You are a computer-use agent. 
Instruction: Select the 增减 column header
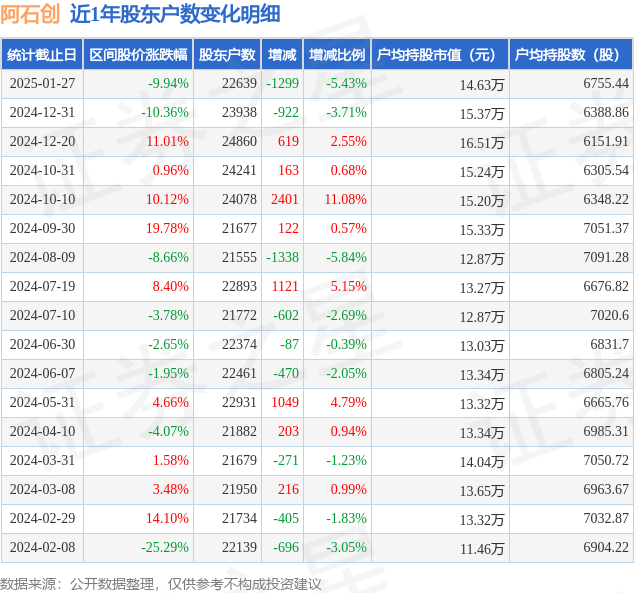[x=282, y=55]
